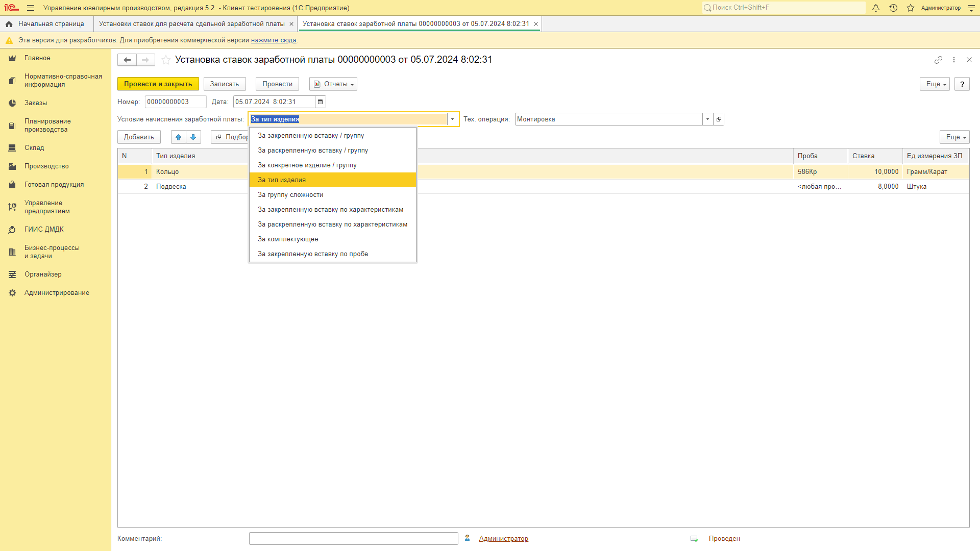The image size is (980, 551).
Task: Select the Подвеска row cell
Action: point(171,187)
